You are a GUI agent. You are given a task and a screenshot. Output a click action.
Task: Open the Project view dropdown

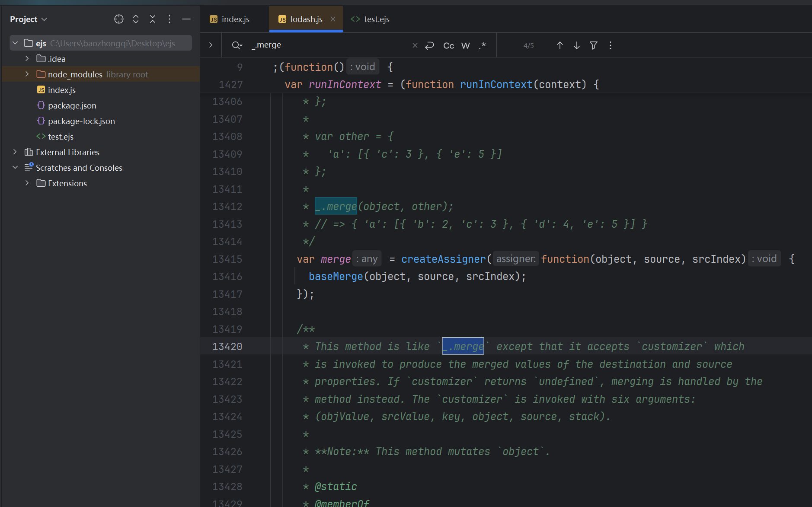[28, 19]
